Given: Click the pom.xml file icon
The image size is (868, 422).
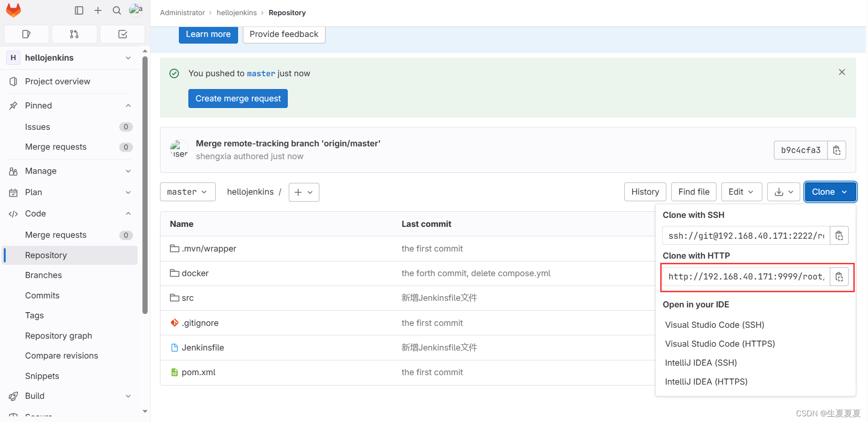Looking at the screenshot, I should pyautogui.click(x=175, y=372).
